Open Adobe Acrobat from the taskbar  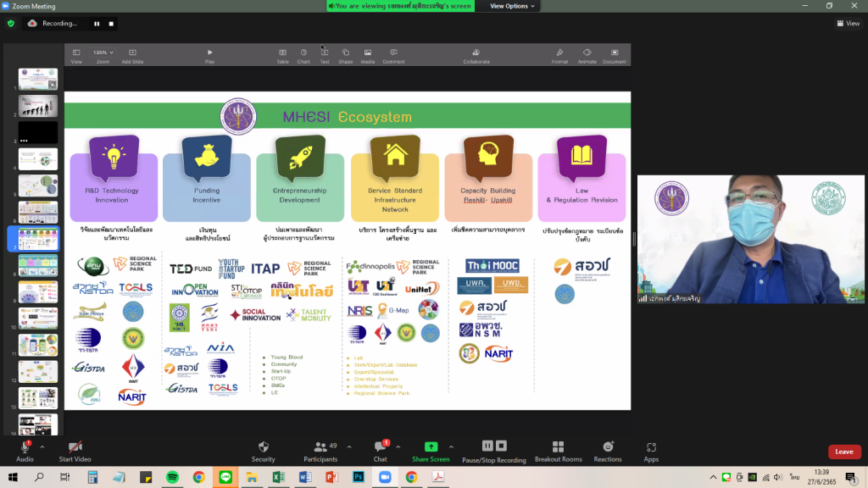click(x=438, y=477)
